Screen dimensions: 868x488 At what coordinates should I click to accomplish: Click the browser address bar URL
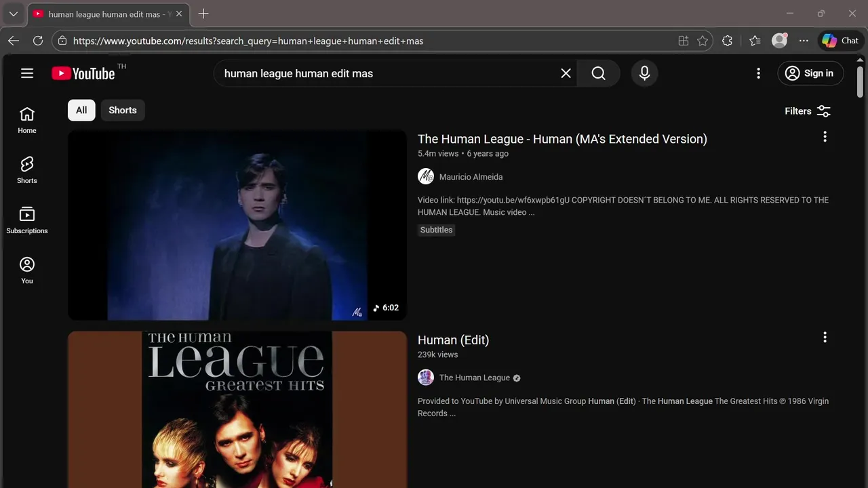tap(248, 41)
